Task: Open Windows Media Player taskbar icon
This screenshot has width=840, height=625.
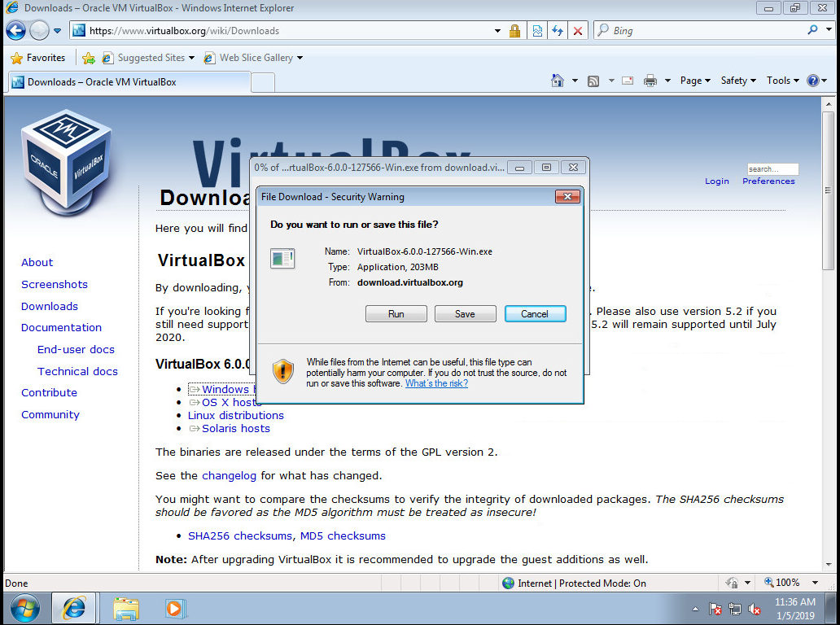Action: 175,609
